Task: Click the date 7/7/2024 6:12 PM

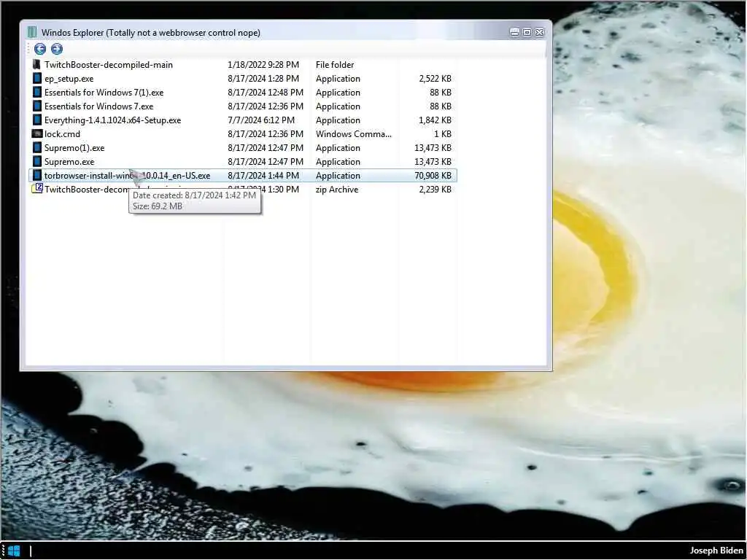Action: (x=261, y=120)
